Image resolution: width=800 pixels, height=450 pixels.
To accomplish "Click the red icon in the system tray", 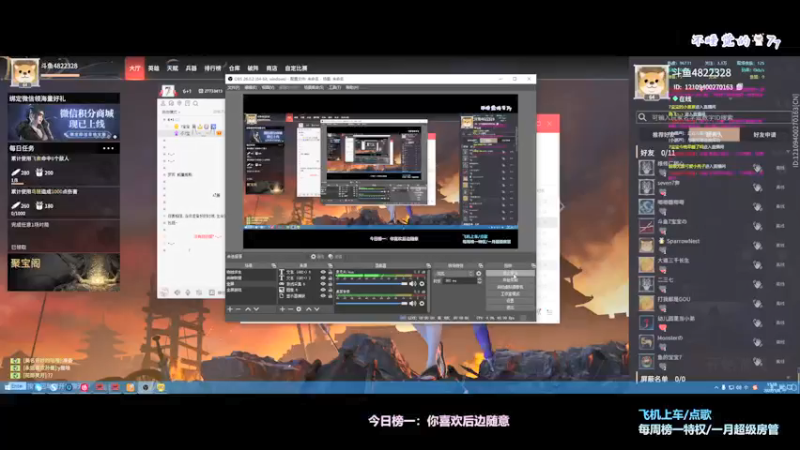I will pos(755,388).
